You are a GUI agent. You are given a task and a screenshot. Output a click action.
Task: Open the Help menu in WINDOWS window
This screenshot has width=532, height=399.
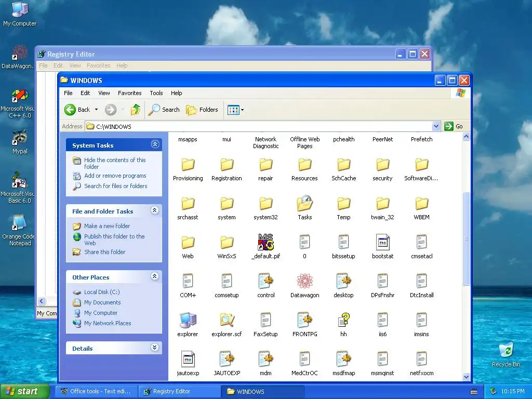pos(177,93)
